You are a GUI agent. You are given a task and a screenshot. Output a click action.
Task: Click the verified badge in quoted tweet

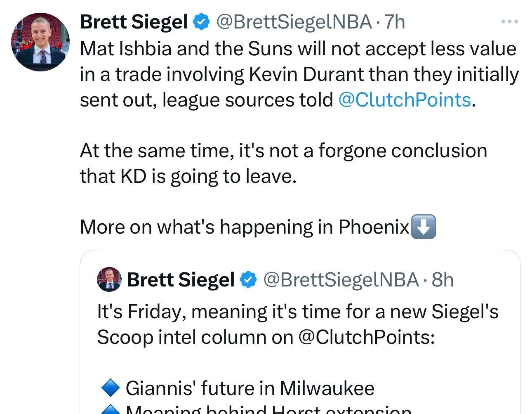pos(247,280)
